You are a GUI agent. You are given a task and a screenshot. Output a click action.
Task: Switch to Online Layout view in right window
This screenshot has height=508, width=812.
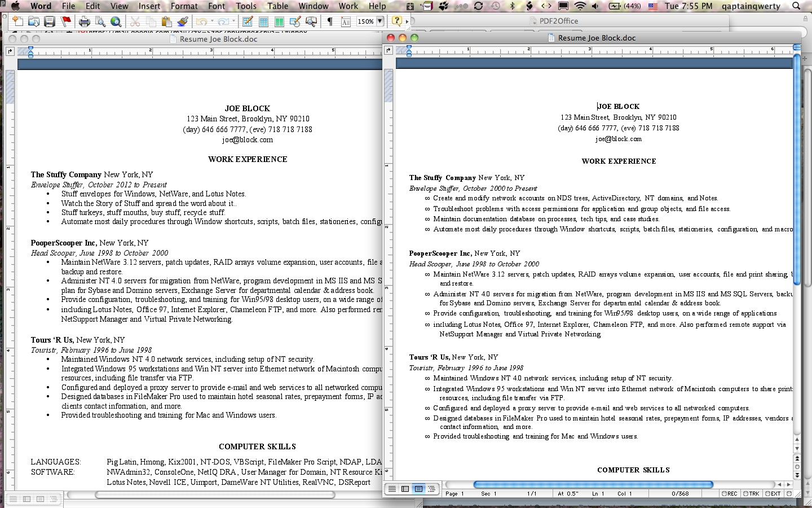(x=405, y=489)
